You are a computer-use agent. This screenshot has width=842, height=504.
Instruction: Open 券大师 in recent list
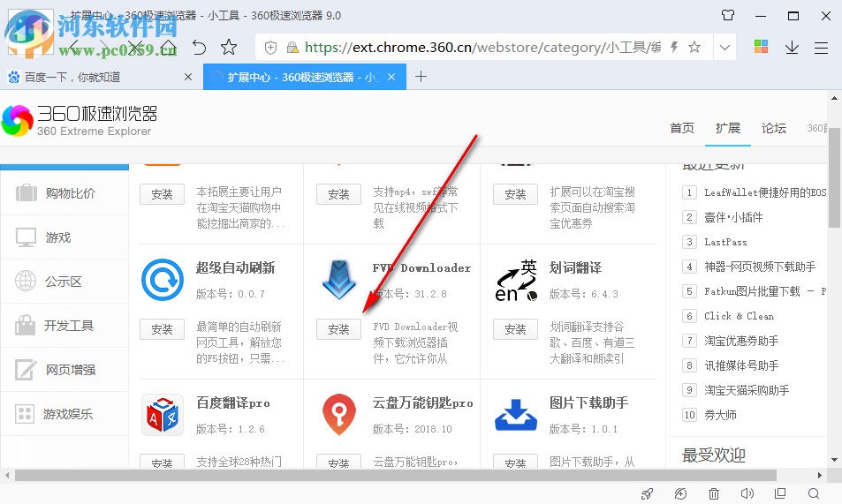[x=720, y=414]
